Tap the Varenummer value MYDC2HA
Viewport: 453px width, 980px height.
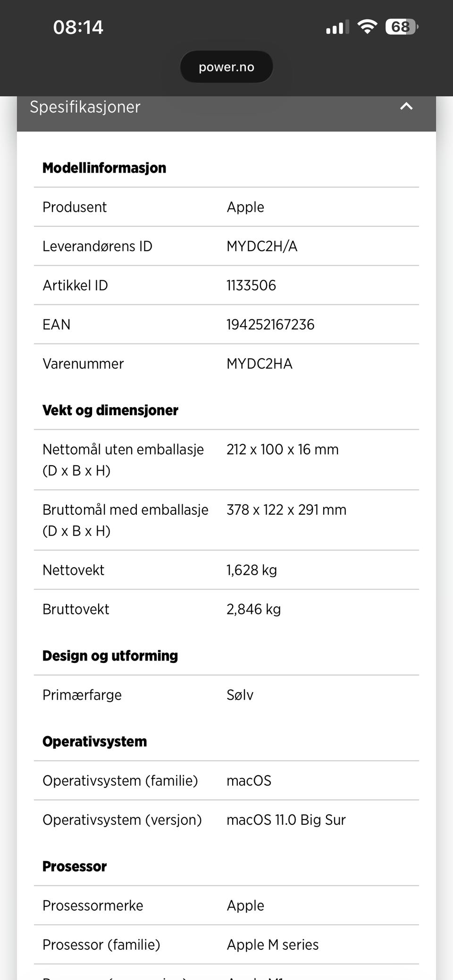coord(260,364)
